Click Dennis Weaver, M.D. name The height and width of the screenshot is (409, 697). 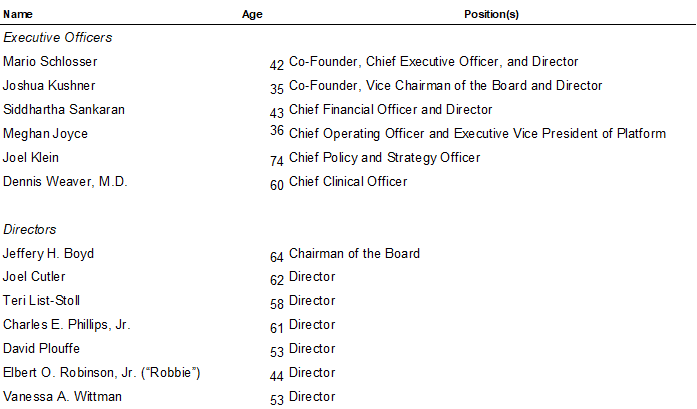(x=65, y=181)
